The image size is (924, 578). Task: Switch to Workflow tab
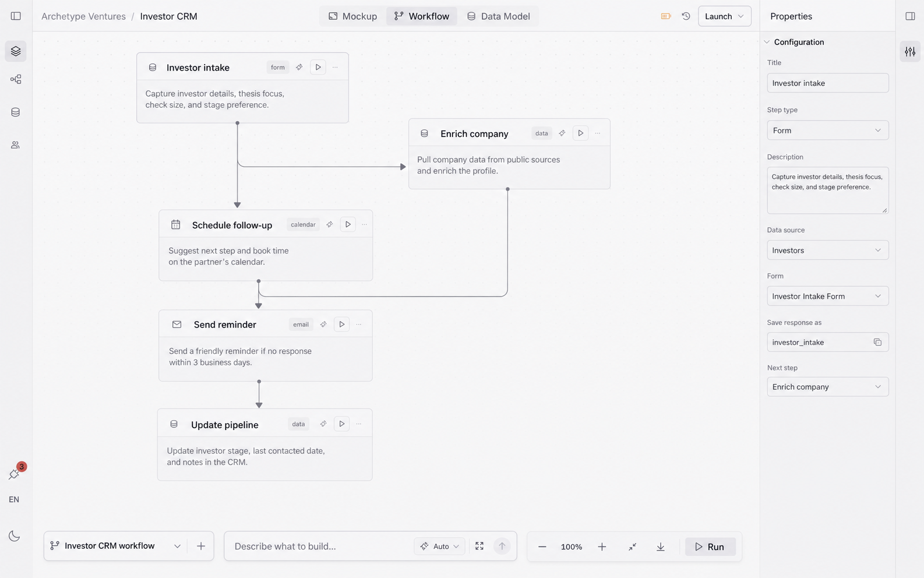pos(422,16)
